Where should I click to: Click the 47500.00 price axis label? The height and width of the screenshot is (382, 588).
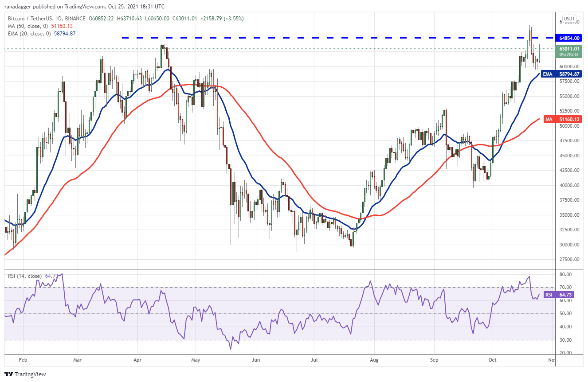(x=569, y=141)
